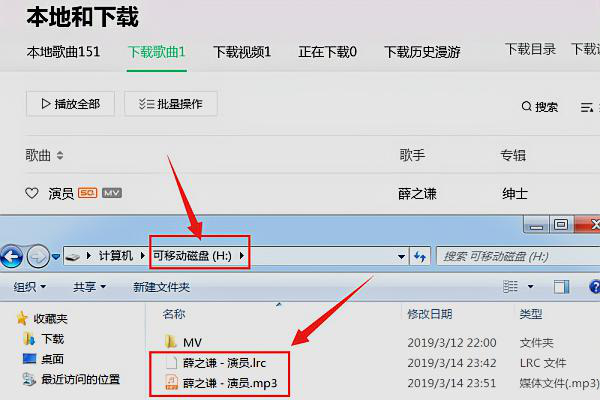The image size is (600, 400).
Task: Select the file 薛之谦 - 演员.mp3
Action: pos(230,383)
